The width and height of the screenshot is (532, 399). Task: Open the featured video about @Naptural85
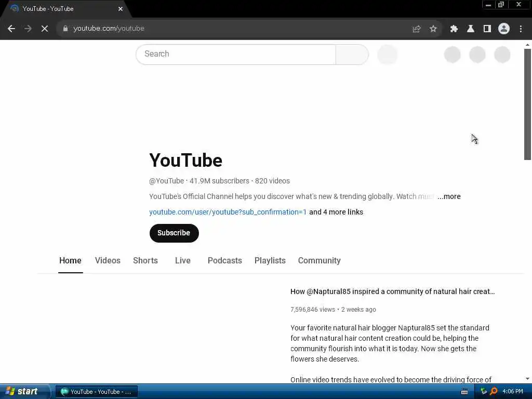pos(393,292)
